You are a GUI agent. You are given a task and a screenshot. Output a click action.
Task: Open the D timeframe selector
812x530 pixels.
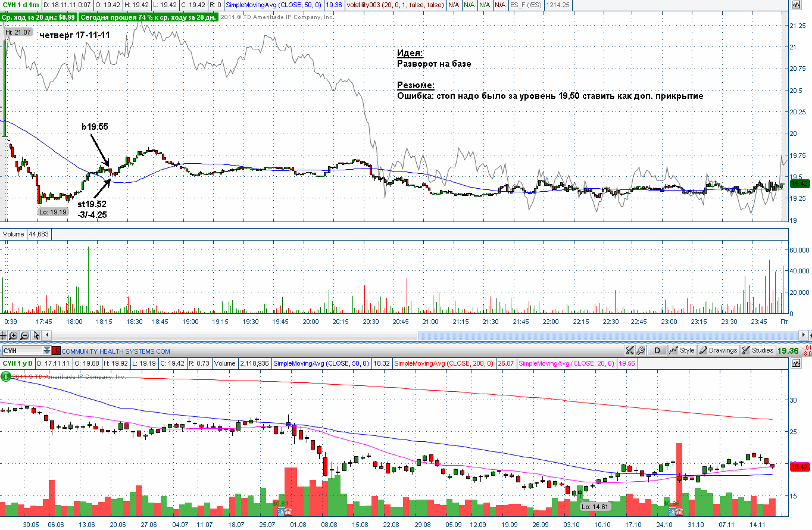click(x=657, y=350)
